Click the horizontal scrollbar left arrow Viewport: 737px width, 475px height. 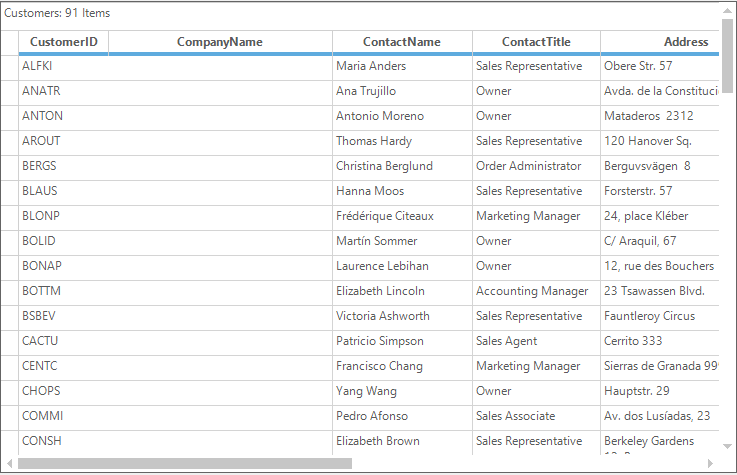coord(9,463)
